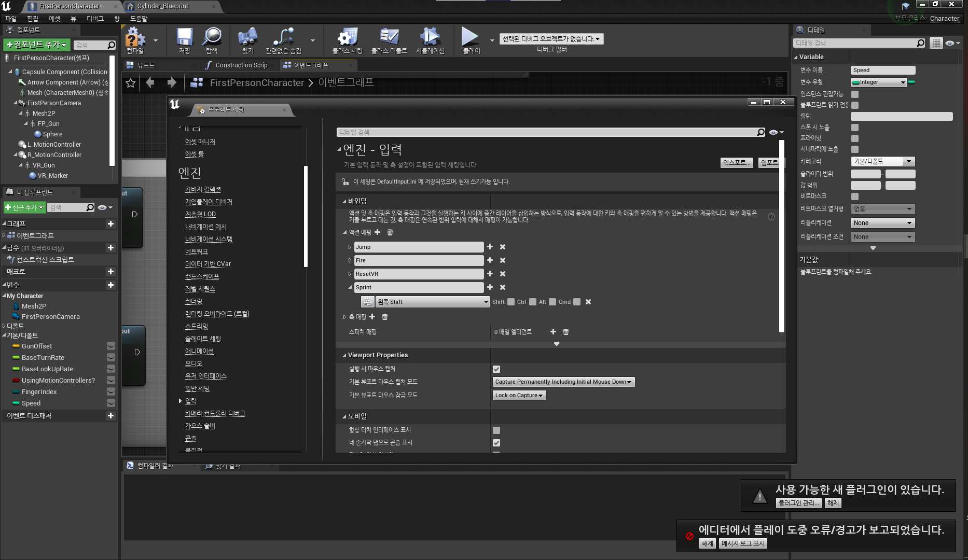Click the help question mark in bindings section
The image size is (968, 560).
(771, 217)
